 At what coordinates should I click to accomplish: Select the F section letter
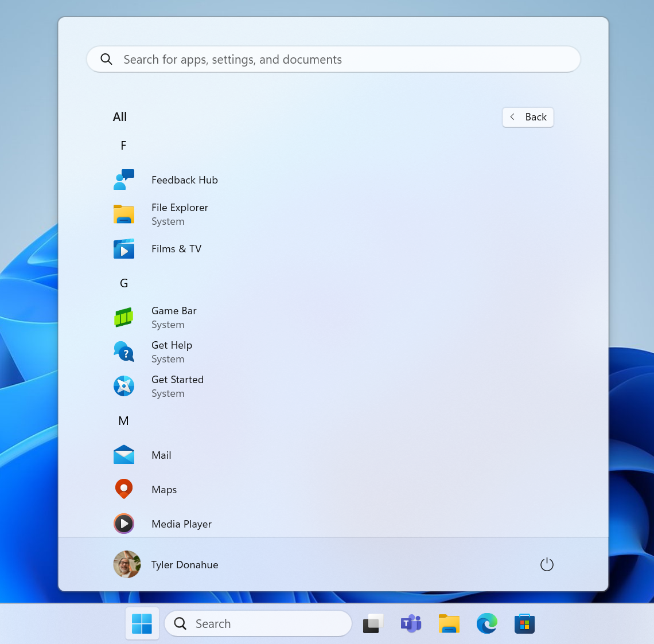pyautogui.click(x=123, y=145)
